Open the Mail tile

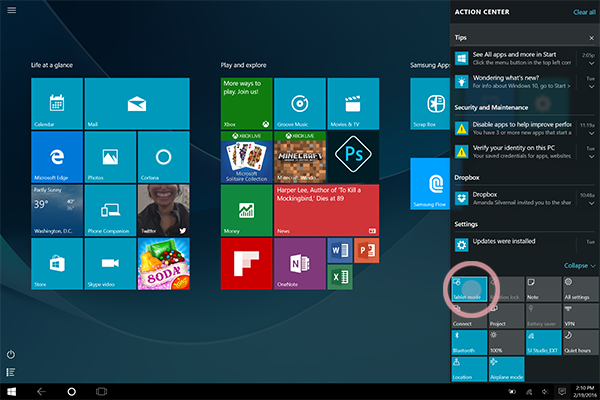point(137,103)
